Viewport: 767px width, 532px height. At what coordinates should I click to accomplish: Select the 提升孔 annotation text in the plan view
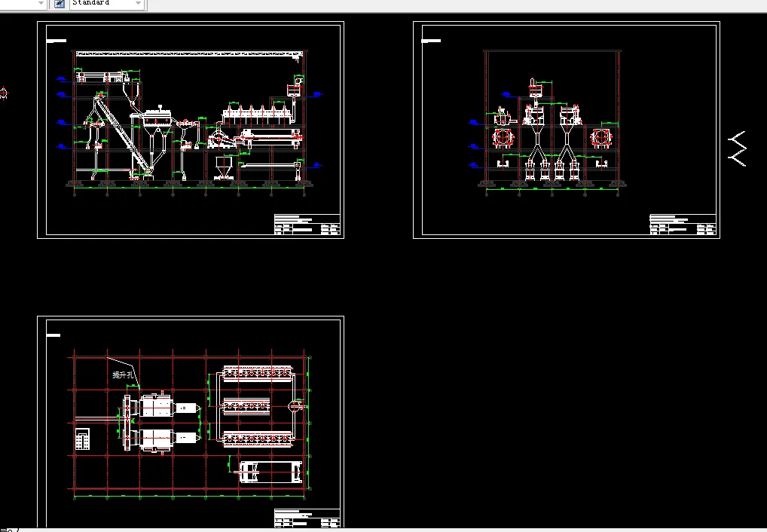coord(123,375)
